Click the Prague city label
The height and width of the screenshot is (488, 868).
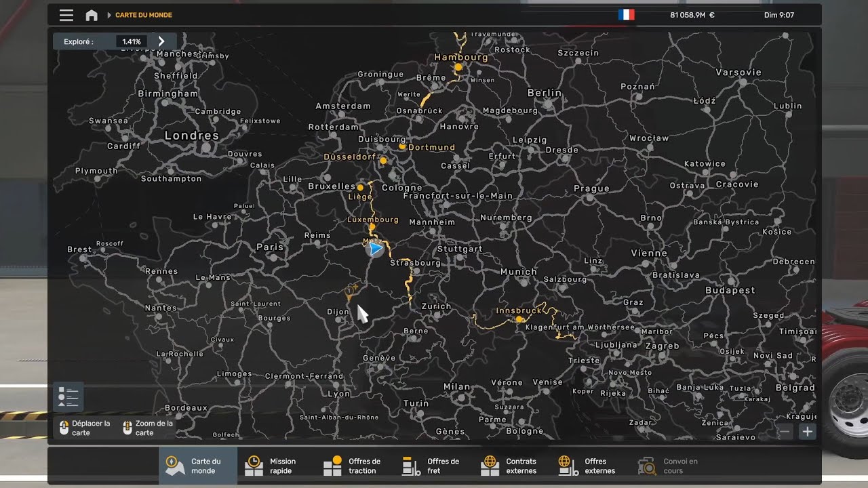[591, 188]
